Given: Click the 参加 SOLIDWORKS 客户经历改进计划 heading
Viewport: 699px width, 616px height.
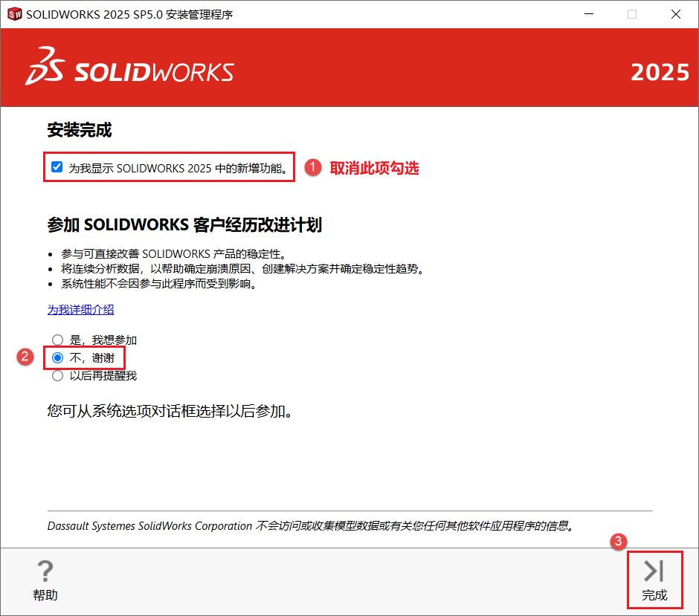Looking at the screenshot, I should tap(184, 225).
